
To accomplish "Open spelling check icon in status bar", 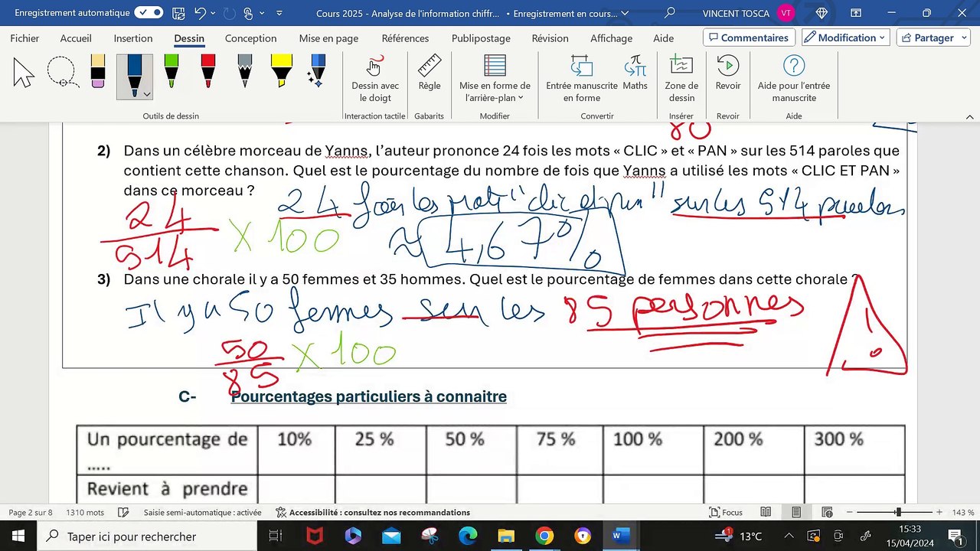I will pyautogui.click(x=123, y=513).
